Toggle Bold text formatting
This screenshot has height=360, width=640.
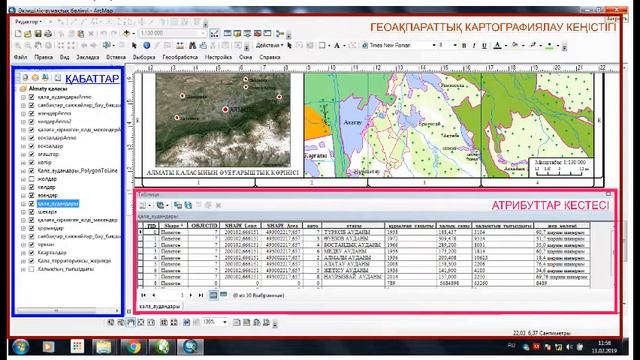[464, 46]
